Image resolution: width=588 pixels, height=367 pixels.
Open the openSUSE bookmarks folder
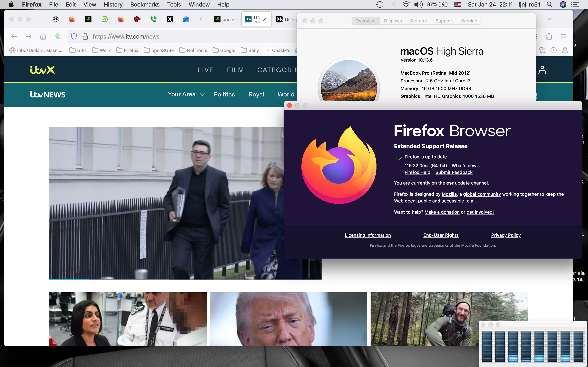[x=159, y=50]
